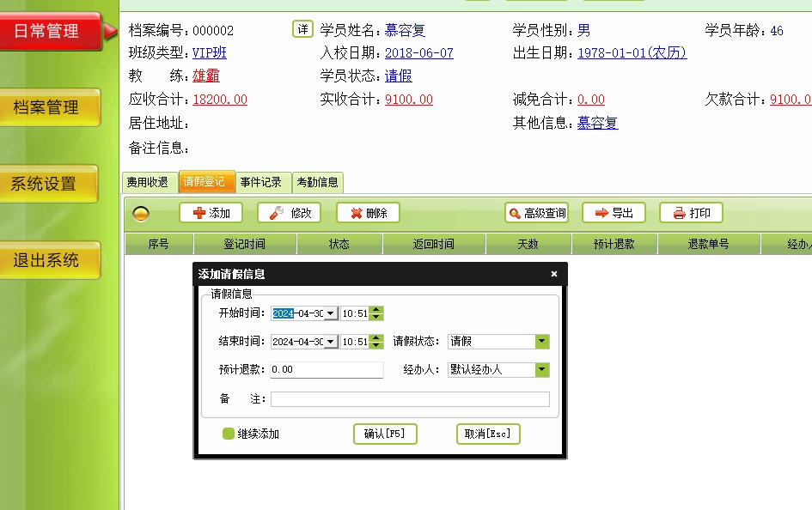This screenshot has width=812, height=510.
Task: Close the 添加请假信息 dialog
Action: (x=554, y=274)
